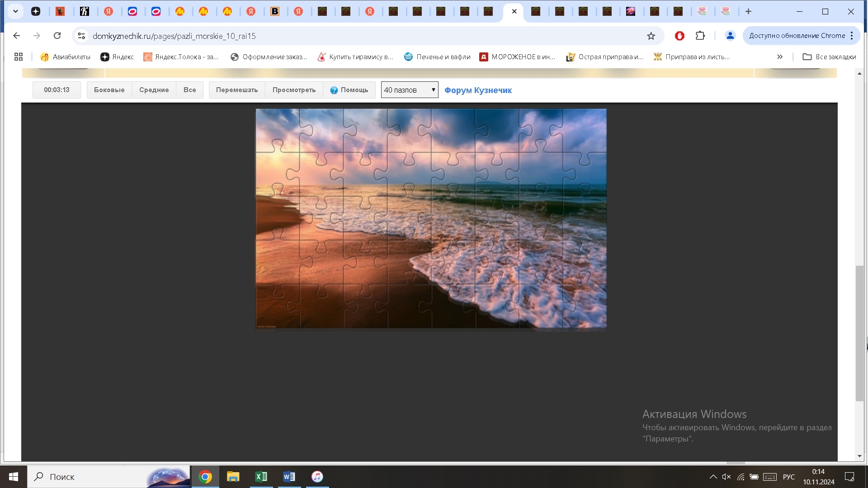This screenshot has width=868, height=488.
Task: Open the tab search chevron menu
Action: click(15, 11)
